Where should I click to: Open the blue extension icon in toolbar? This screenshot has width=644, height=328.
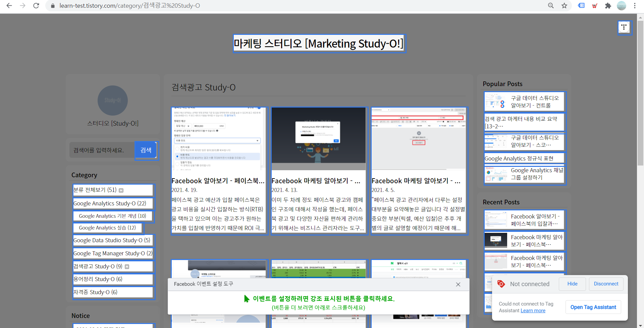click(x=581, y=6)
